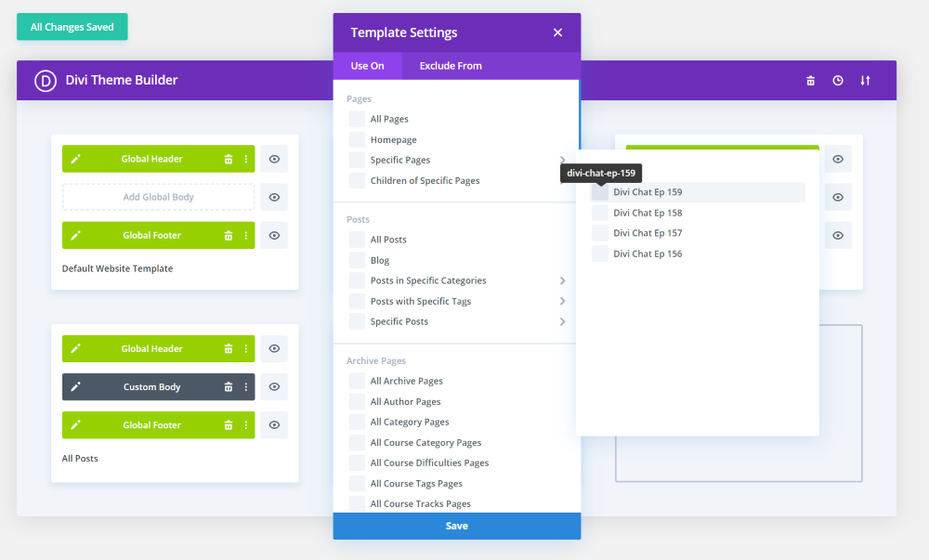Click the portability arrows icon in the header
Screen dimensions: 929x560
[865, 81]
